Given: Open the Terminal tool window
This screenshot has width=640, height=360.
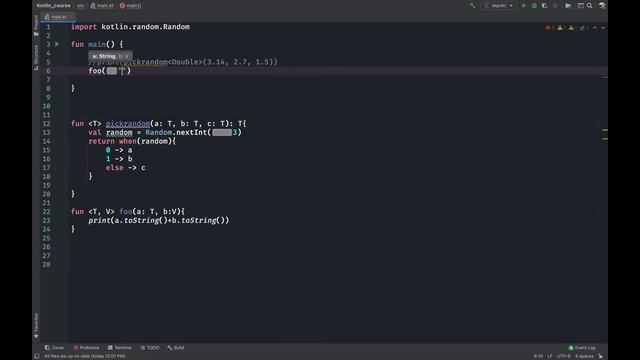Looking at the screenshot, I should pyautogui.click(x=120, y=348).
